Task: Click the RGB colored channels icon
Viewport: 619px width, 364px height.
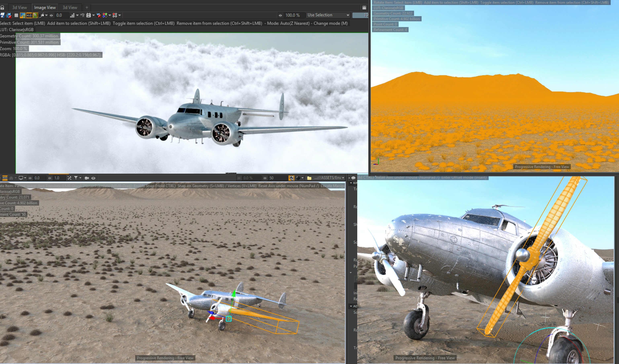Action: coord(105,15)
